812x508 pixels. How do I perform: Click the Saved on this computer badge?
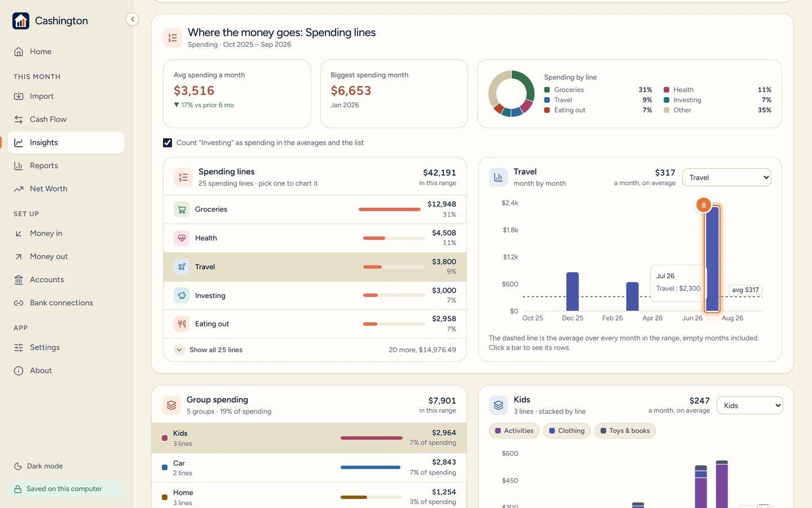(x=67, y=489)
